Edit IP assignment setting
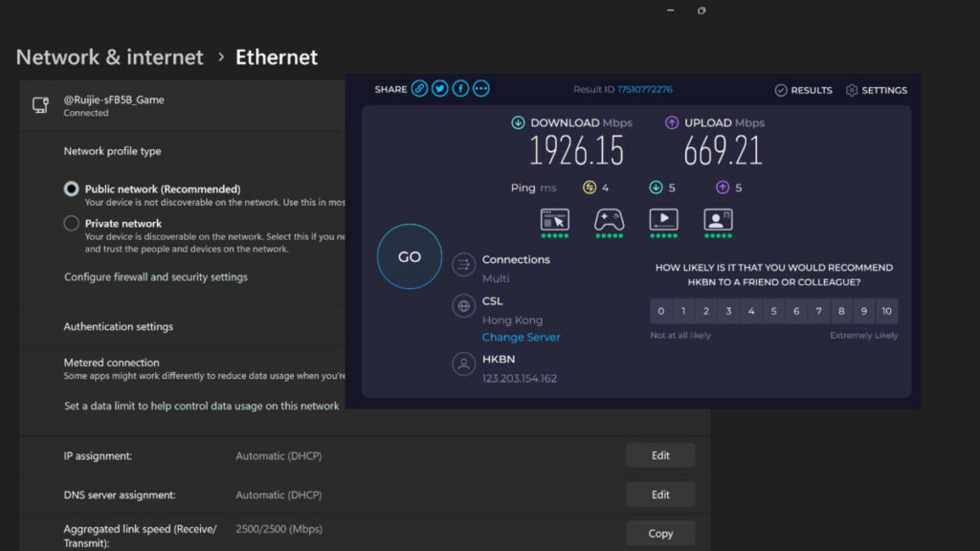 click(660, 455)
